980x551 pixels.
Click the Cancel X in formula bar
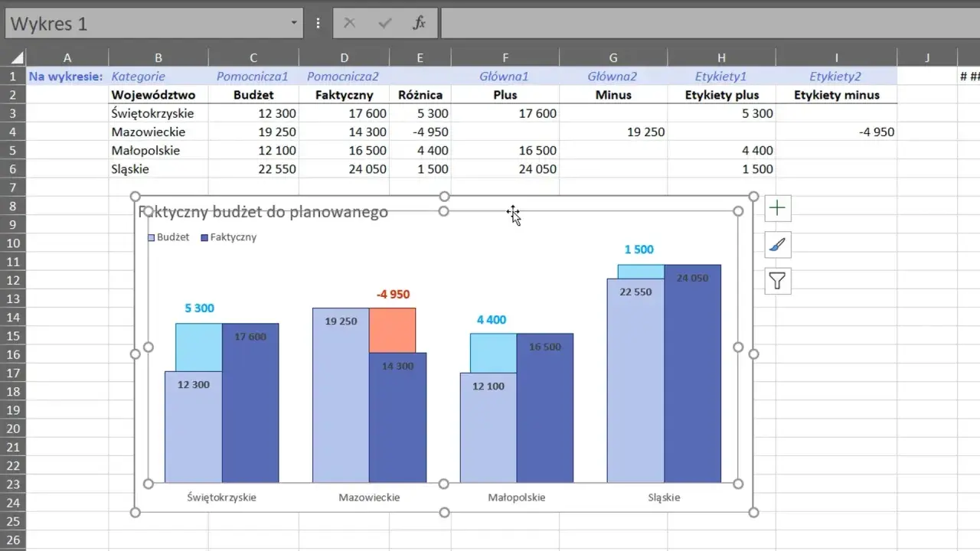(x=350, y=23)
